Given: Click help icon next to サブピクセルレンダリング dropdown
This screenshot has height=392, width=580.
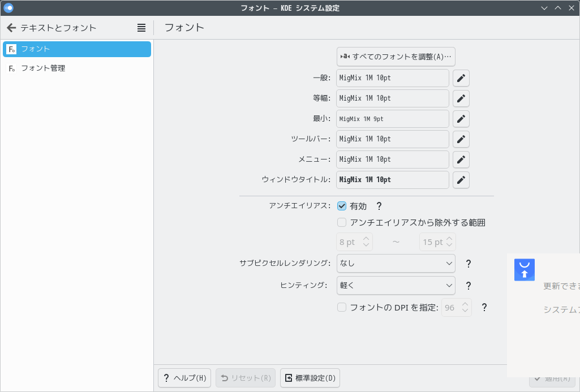Looking at the screenshot, I should coord(468,264).
